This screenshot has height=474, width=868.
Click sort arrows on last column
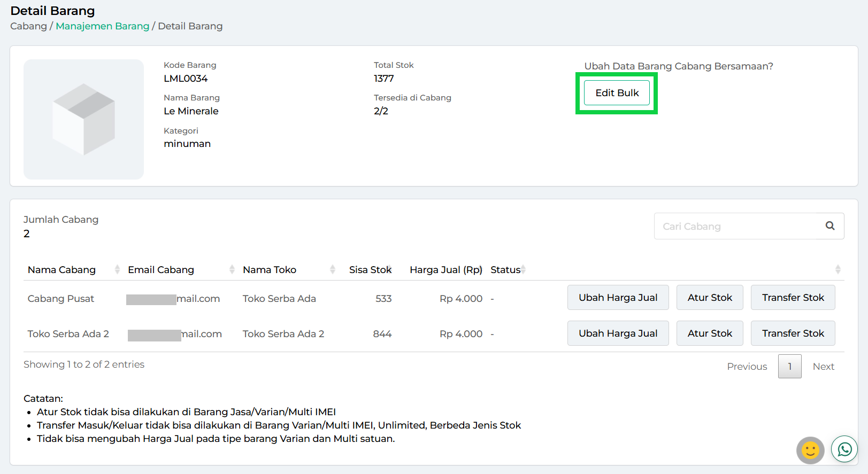point(838,270)
